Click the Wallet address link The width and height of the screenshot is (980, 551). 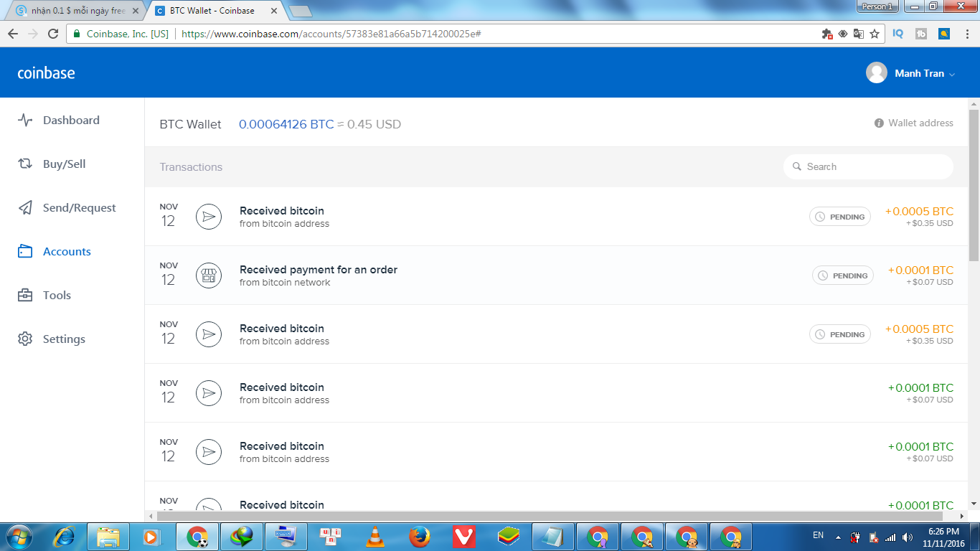920,123
